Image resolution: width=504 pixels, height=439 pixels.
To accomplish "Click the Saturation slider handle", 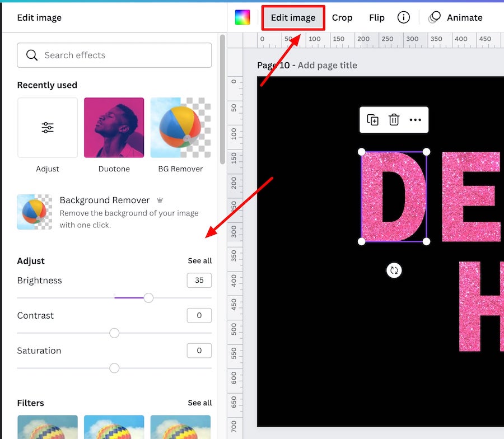I will (114, 368).
